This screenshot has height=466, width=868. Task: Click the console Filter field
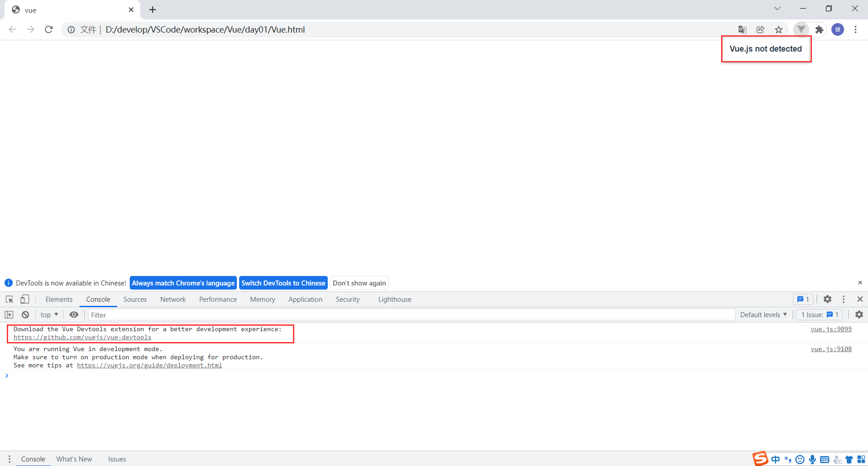(411, 315)
